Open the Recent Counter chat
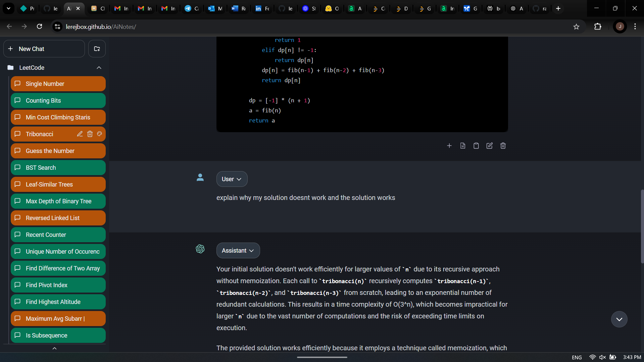Image resolution: width=644 pixels, height=362 pixels. pyautogui.click(x=58, y=235)
